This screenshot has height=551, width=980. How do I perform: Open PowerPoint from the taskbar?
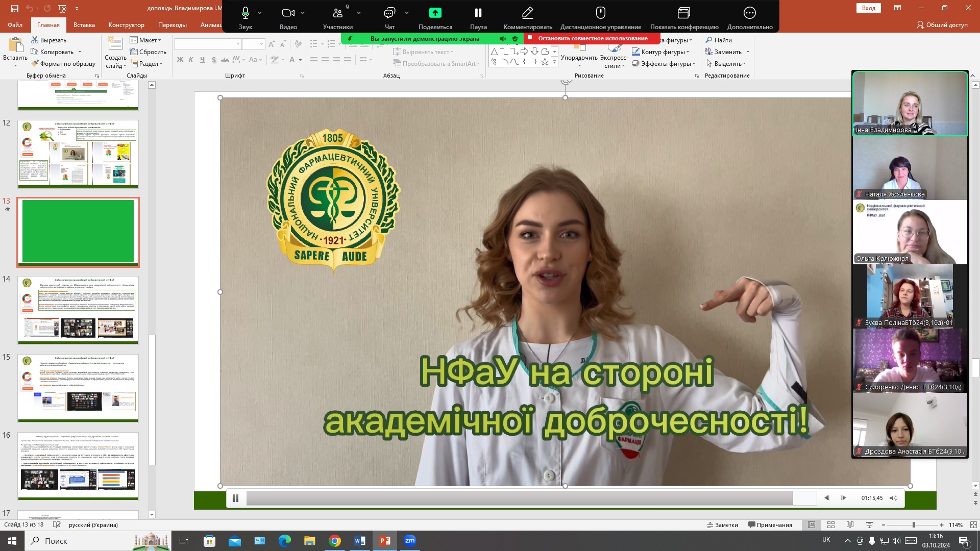point(385,541)
